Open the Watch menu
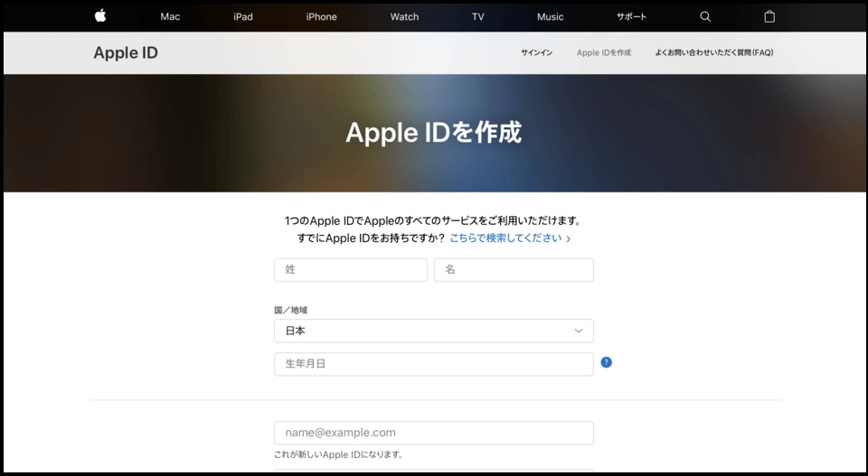The height and width of the screenshot is (476, 868). tap(405, 16)
